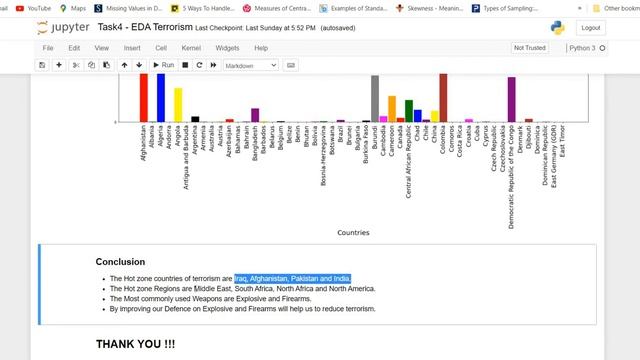Viewport: 640px width, 360px height.
Task: Click the blue Algeria bar
Action: [161, 98]
